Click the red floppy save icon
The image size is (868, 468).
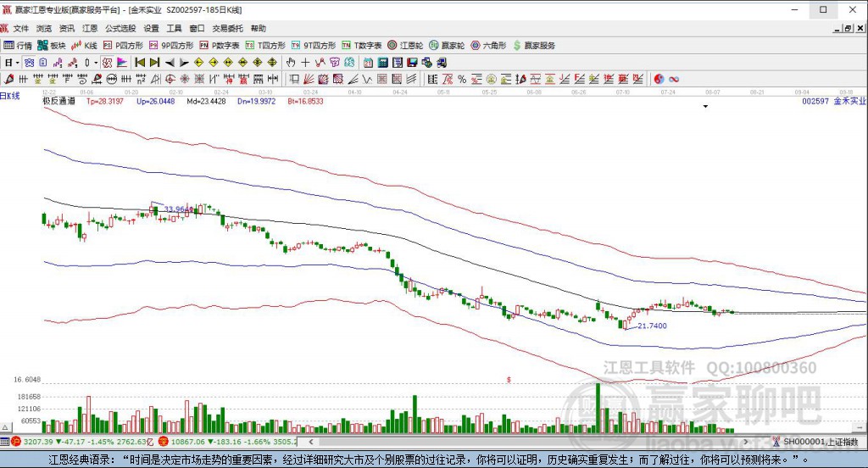pyautogui.click(x=412, y=63)
